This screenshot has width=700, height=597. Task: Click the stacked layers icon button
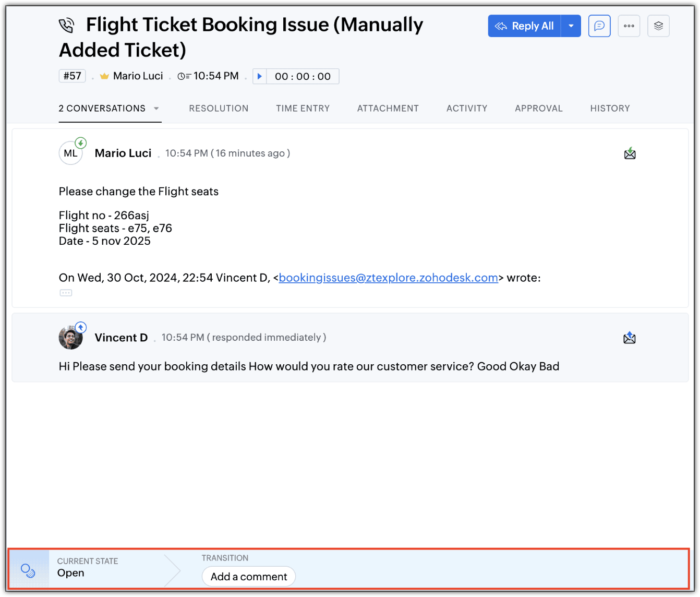coord(658,26)
